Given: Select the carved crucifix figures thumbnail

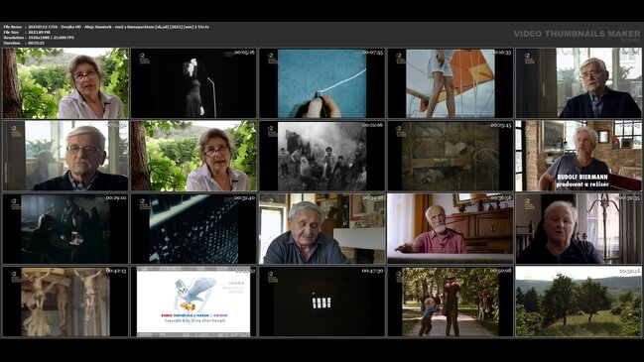Looking at the screenshot, I should [65, 302].
